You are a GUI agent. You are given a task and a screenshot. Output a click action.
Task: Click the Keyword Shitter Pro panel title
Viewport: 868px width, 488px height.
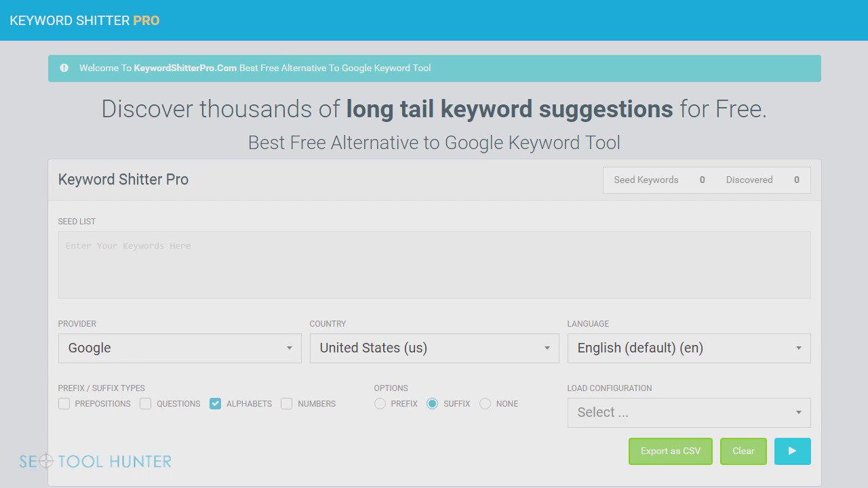coord(123,180)
